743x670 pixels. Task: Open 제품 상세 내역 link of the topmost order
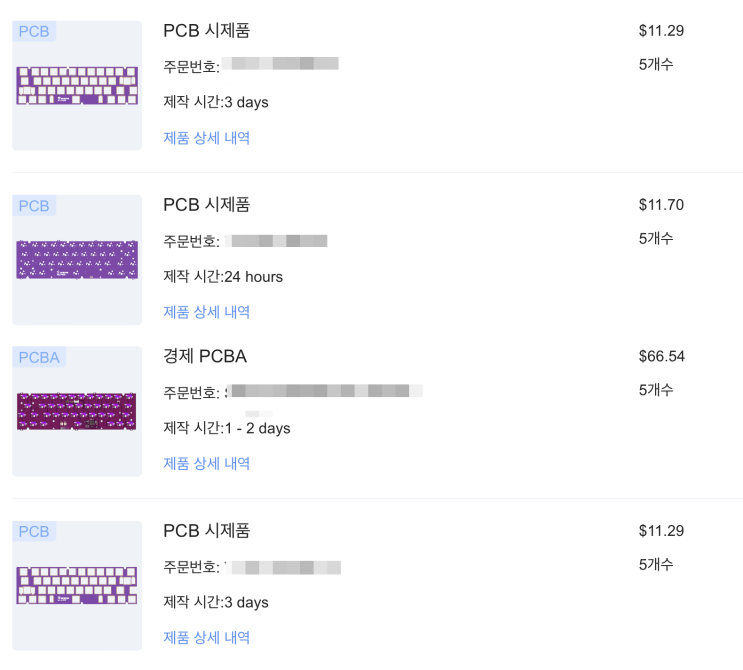pos(206,138)
